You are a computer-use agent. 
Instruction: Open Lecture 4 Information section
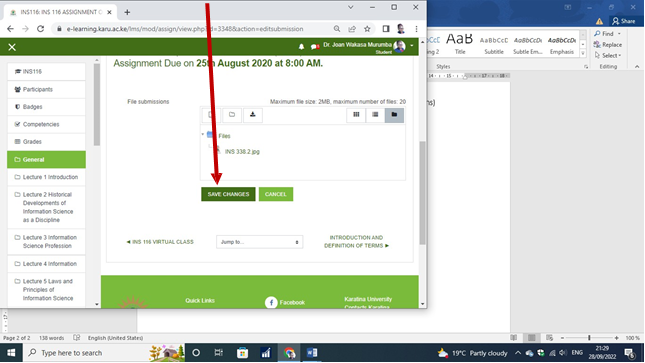pos(46,264)
